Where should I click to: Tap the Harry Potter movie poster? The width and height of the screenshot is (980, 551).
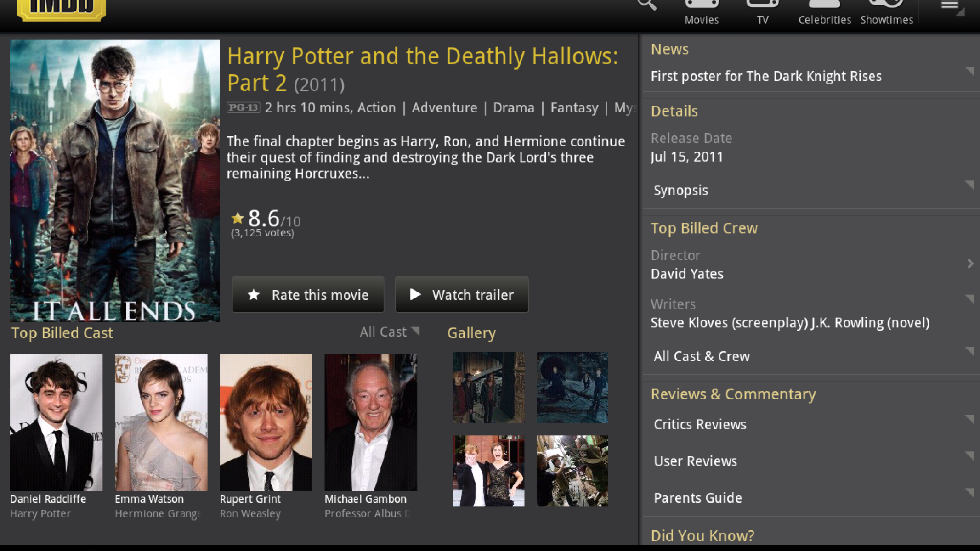point(115,180)
